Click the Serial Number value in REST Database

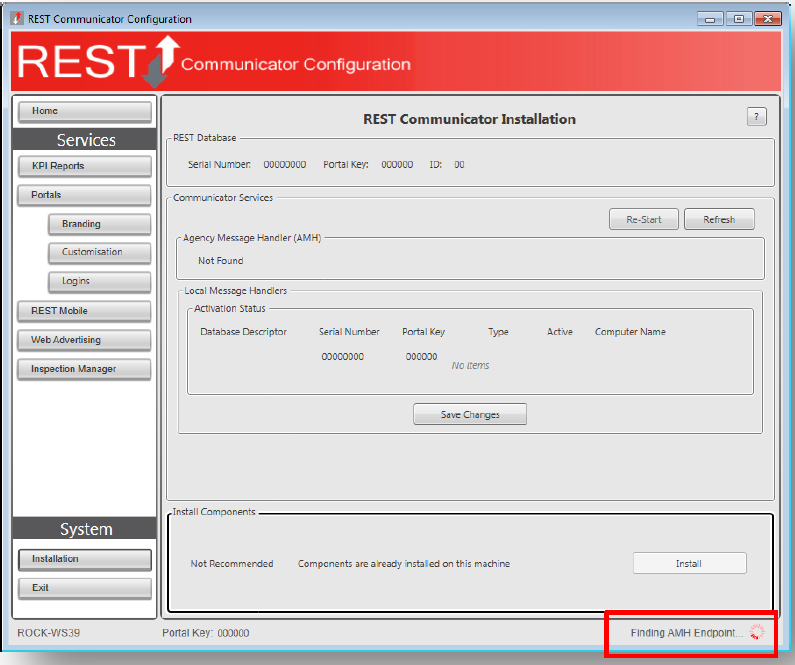click(x=284, y=164)
